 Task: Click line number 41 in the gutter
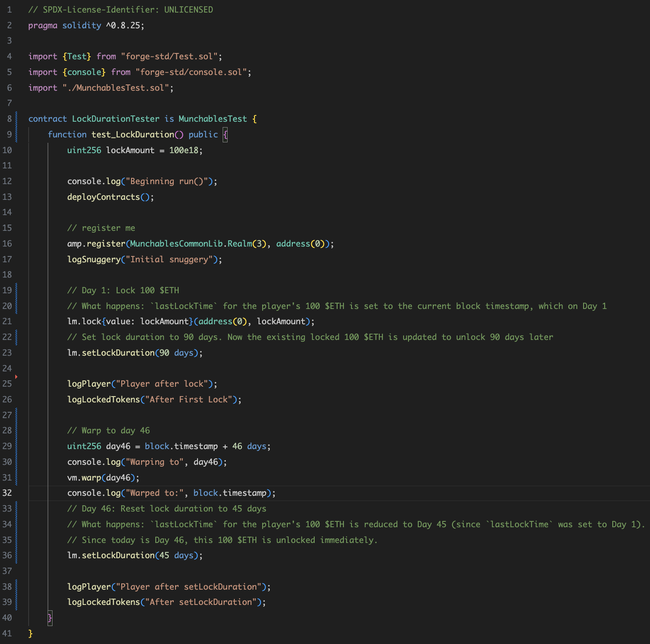point(7,633)
